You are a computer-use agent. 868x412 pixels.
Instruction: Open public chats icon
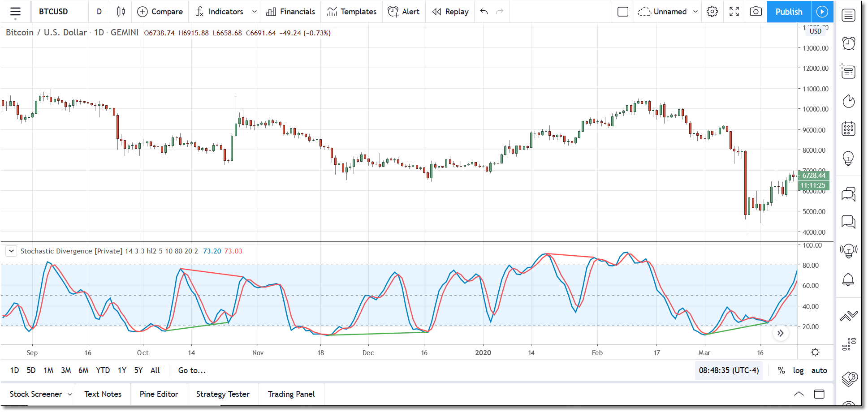click(848, 194)
